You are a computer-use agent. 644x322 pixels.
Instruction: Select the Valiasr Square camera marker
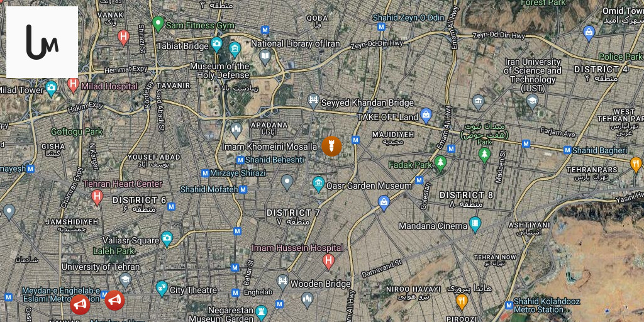[166, 239]
